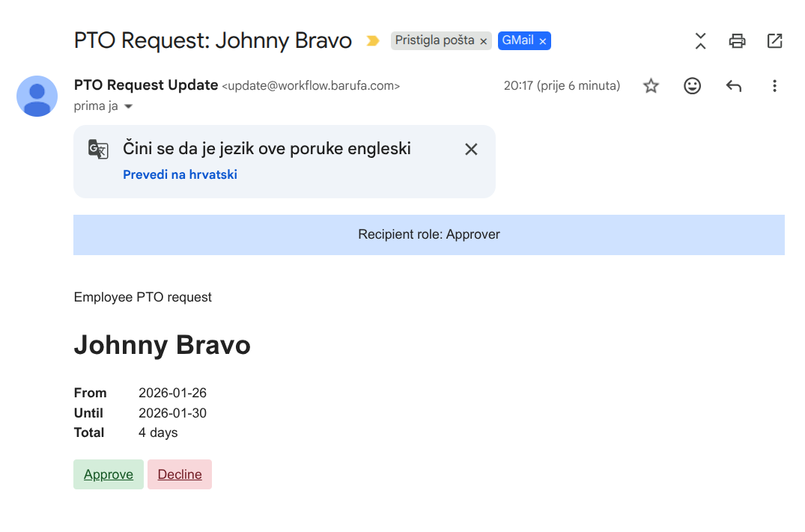Click the sender's profile avatar
805x532 pixels.
(x=37, y=97)
